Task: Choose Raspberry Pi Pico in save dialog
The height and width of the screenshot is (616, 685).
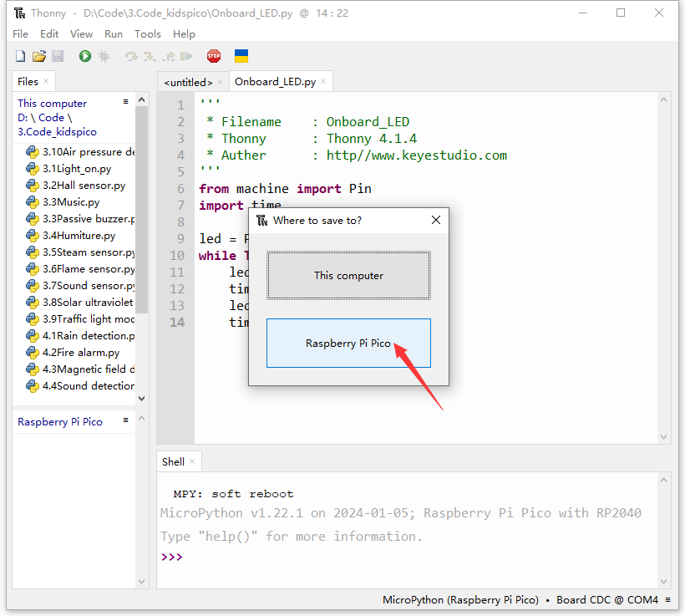Action: click(348, 344)
